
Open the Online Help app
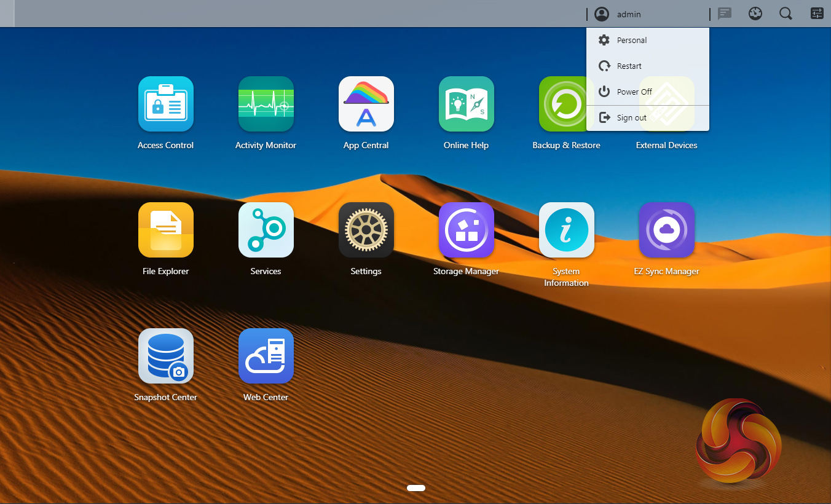pyautogui.click(x=467, y=104)
